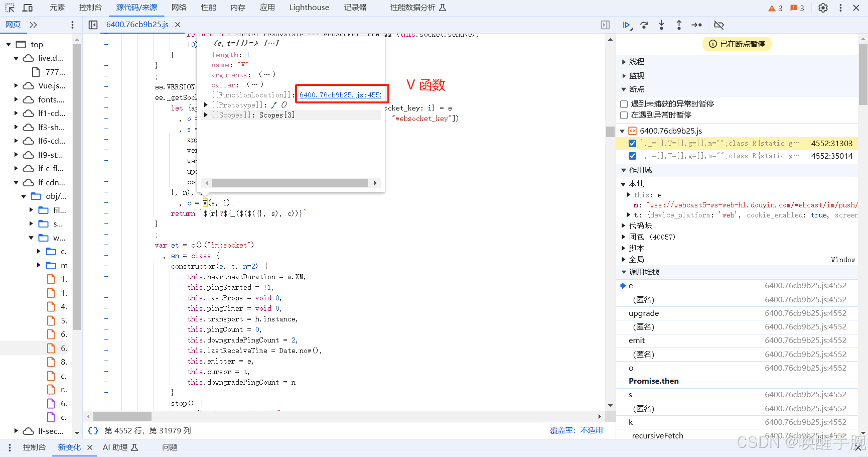This screenshot has width=868, height=457.
Task: Click the warnings count triangle icon
Action: pyautogui.click(x=772, y=8)
